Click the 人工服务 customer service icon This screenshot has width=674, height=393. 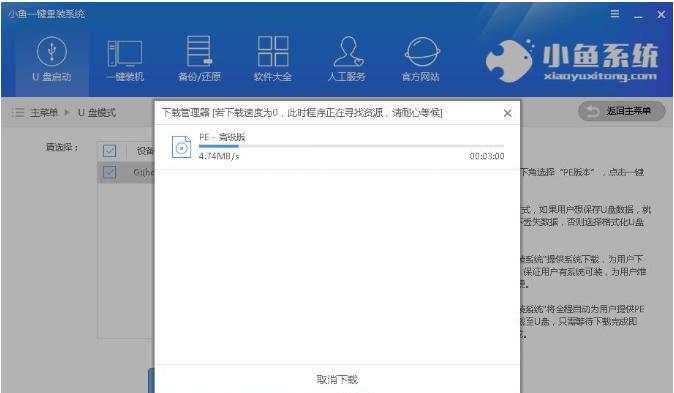(x=347, y=59)
